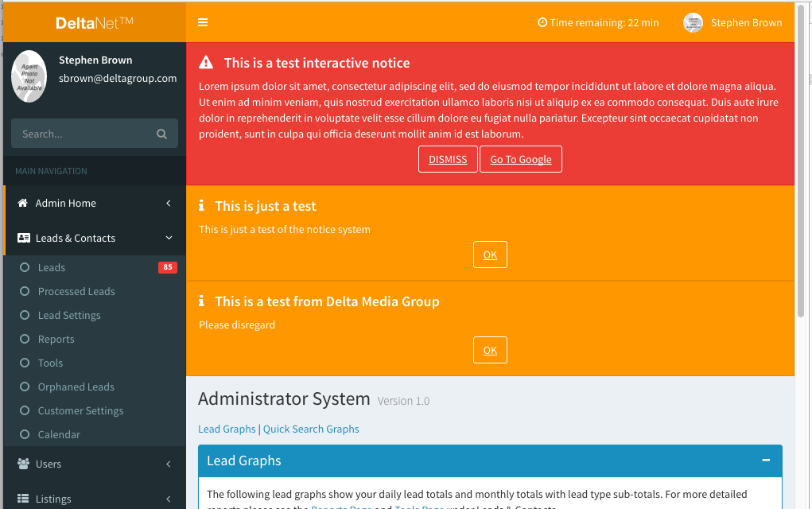The width and height of the screenshot is (812, 509).
Task: Click Stephen Brown's avatar in the top bar
Action: [x=691, y=23]
